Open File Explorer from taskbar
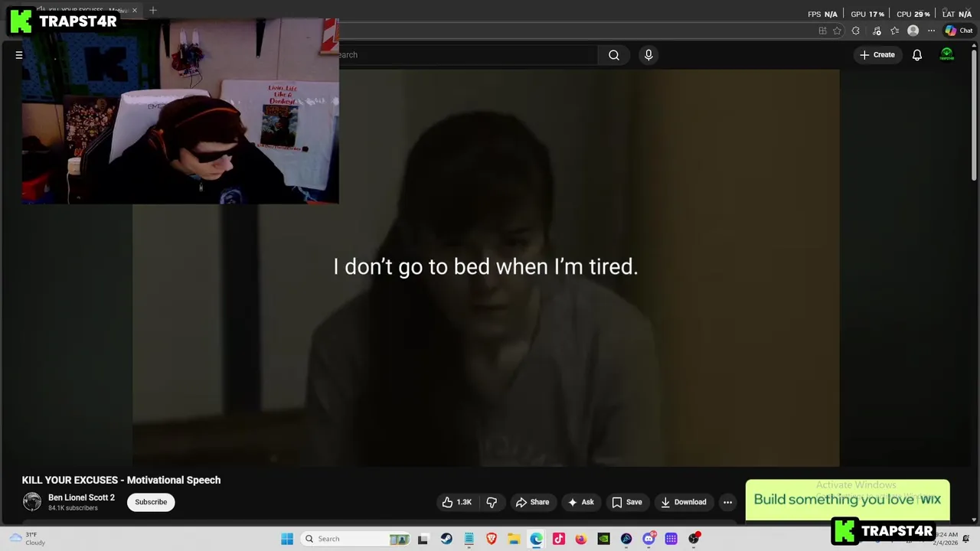 point(514,539)
